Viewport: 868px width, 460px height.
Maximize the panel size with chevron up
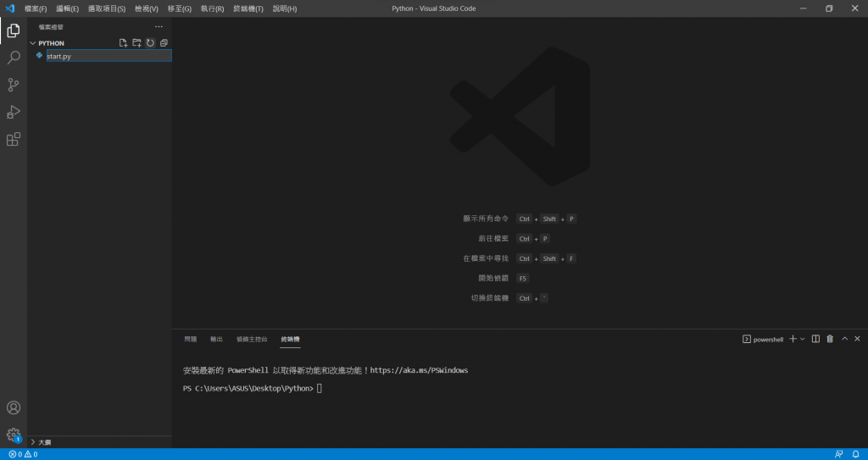tap(845, 339)
